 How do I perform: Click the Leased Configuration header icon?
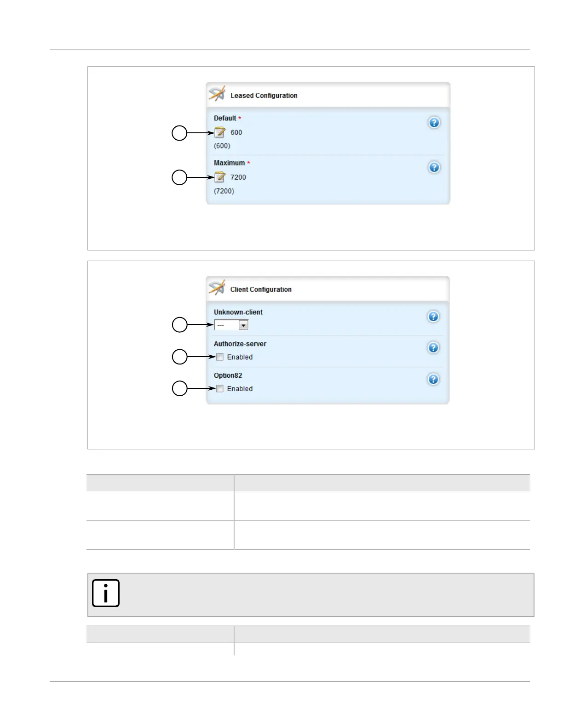click(217, 94)
